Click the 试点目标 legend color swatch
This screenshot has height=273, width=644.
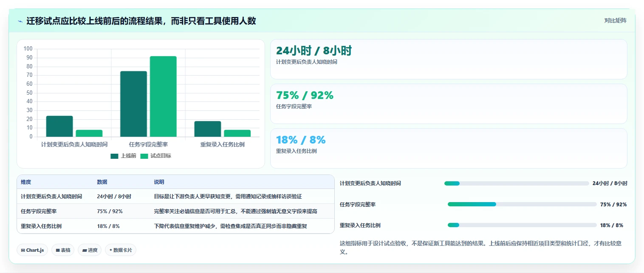tap(144, 156)
